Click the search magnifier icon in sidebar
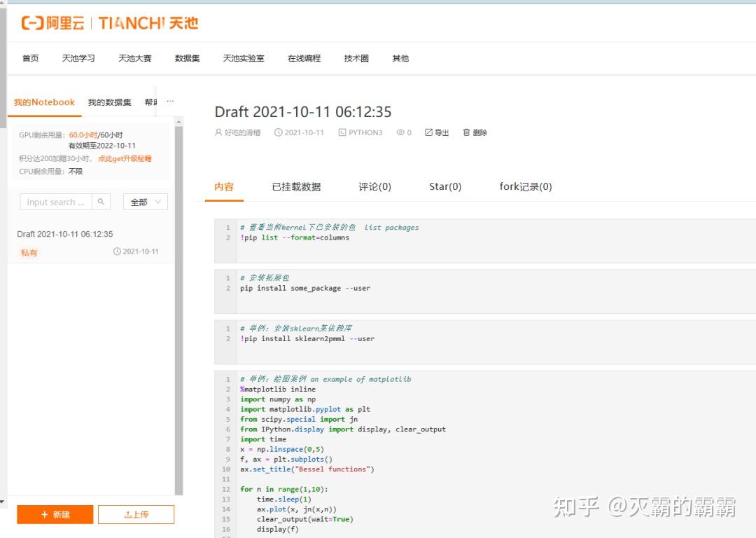The width and height of the screenshot is (756, 538). [x=101, y=202]
